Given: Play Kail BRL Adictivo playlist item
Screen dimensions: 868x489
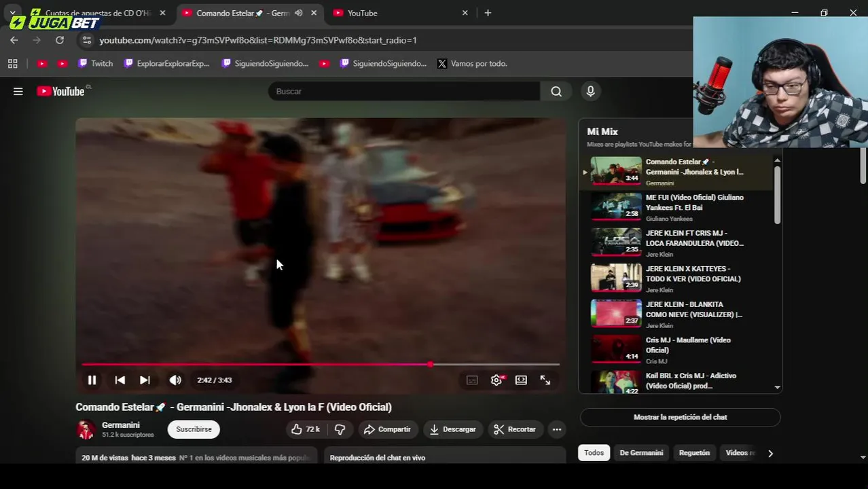Looking at the screenshot, I should point(676,381).
